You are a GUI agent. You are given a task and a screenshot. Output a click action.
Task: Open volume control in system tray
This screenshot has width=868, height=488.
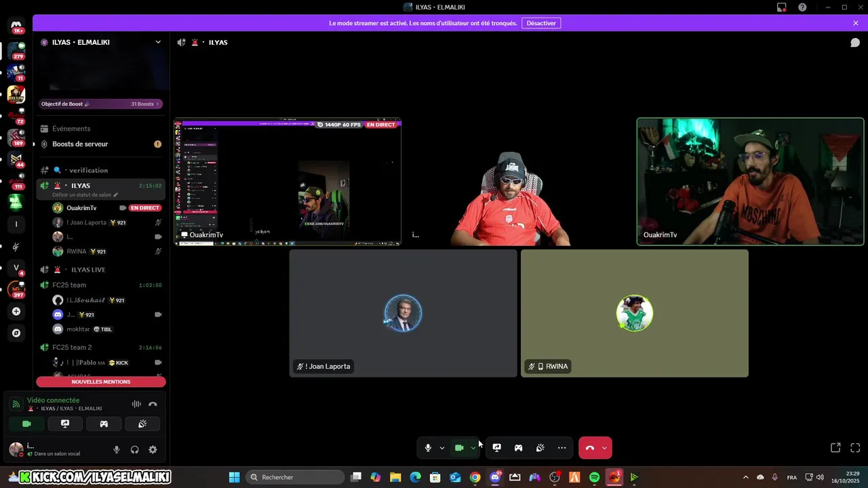[x=820, y=477]
